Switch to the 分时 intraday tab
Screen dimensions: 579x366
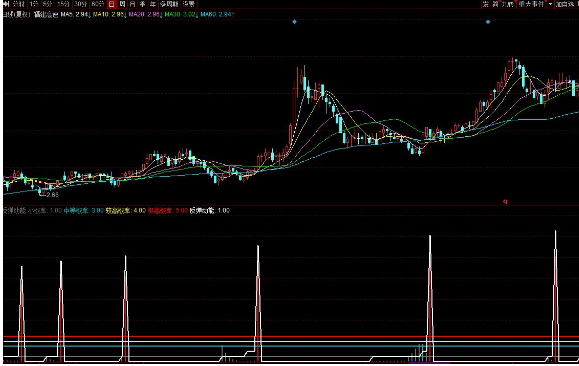click(x=18, y=4)
